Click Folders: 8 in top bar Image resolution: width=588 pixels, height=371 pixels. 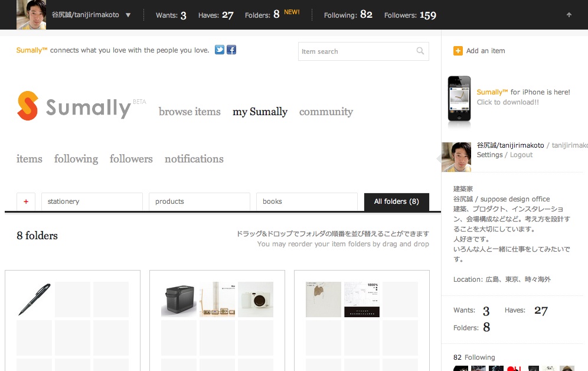tap(262, 15)
